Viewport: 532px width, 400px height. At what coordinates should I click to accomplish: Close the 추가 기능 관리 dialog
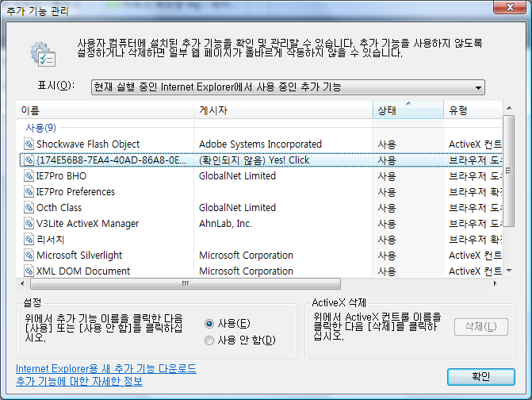coord(510,7)
